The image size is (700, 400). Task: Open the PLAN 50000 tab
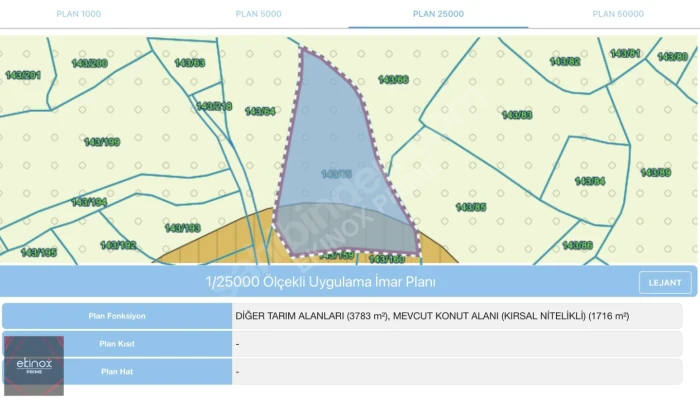(x=618, y=14)
